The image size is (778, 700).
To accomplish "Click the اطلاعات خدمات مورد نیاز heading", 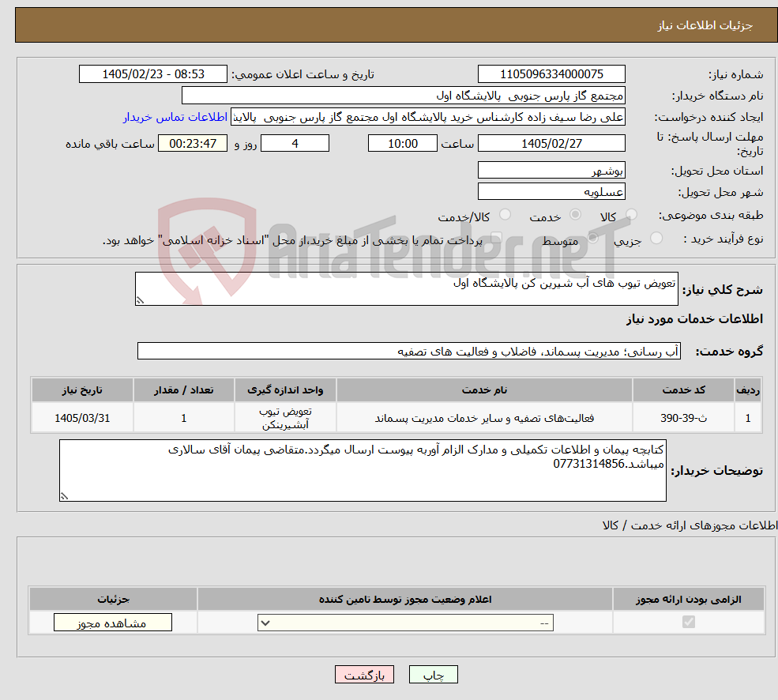I will pyautogui.click(x=694, y=318).
